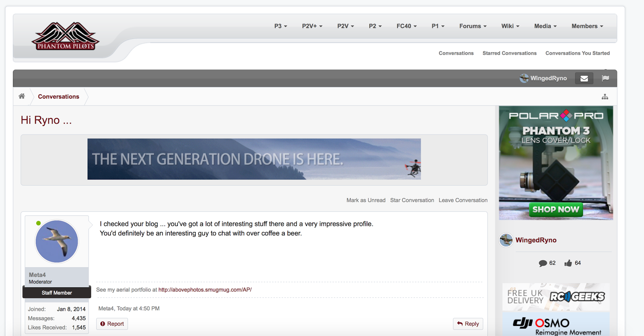Click the WingedRyno sidebar avatar
Viewport: 644px width, 336px height.
pos(506,240)
